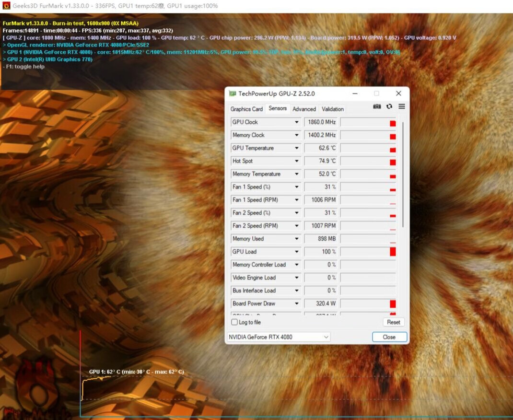
Task: Open the Memory Clock sensor dropdown
Action: [296, 135]
